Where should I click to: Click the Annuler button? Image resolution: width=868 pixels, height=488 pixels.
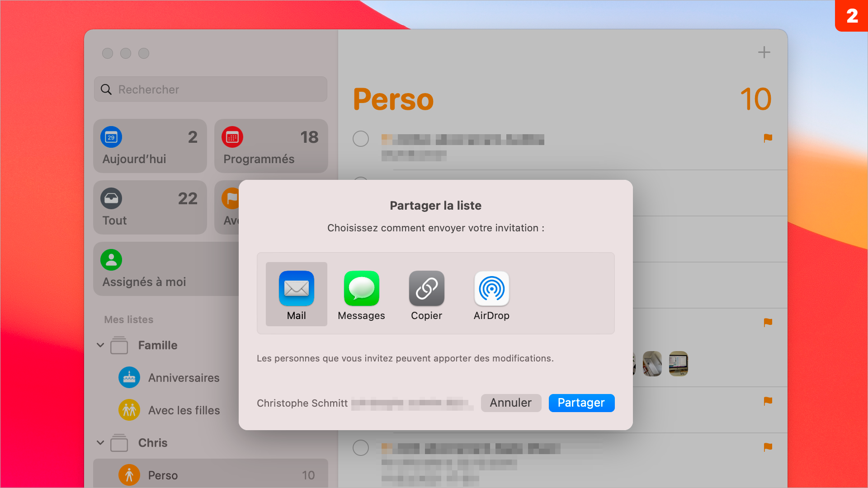coord(509,403)
